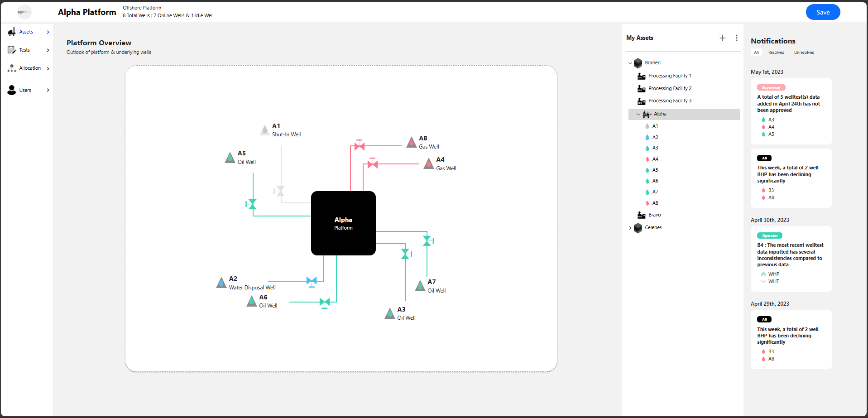Image resolution: width=868 pixels, height=418 pixels.
Task: Click the Alpha Platform black block
Action: (x=343, y=223)
